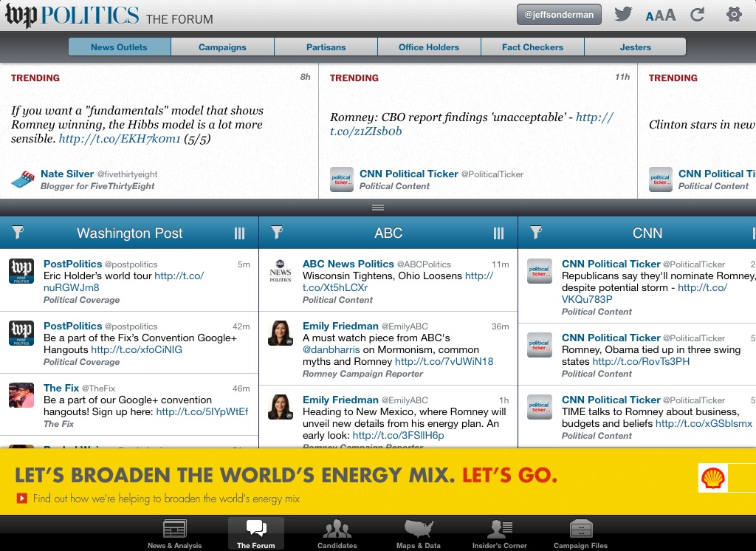Click the Twitter bird icon
This screenshot has width=756, height=551.
pyautogui.click(x=624, y=15)
